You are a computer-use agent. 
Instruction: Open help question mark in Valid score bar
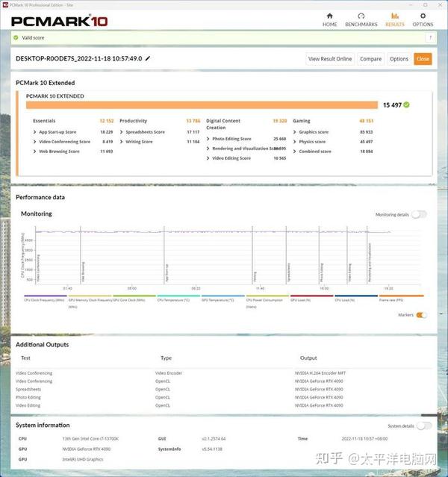[x=430, y=38]
